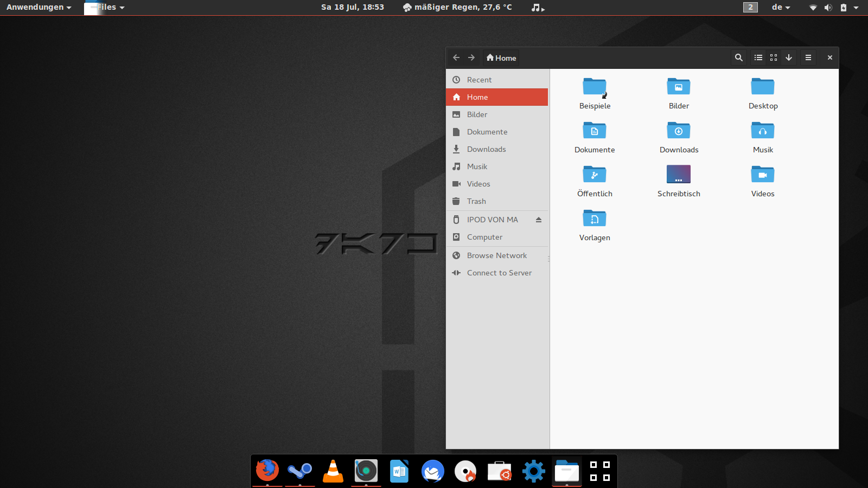Viewport: 868px width, 488px height.
Task: Switch Files to list view
Action: click(x=758, y=57)
